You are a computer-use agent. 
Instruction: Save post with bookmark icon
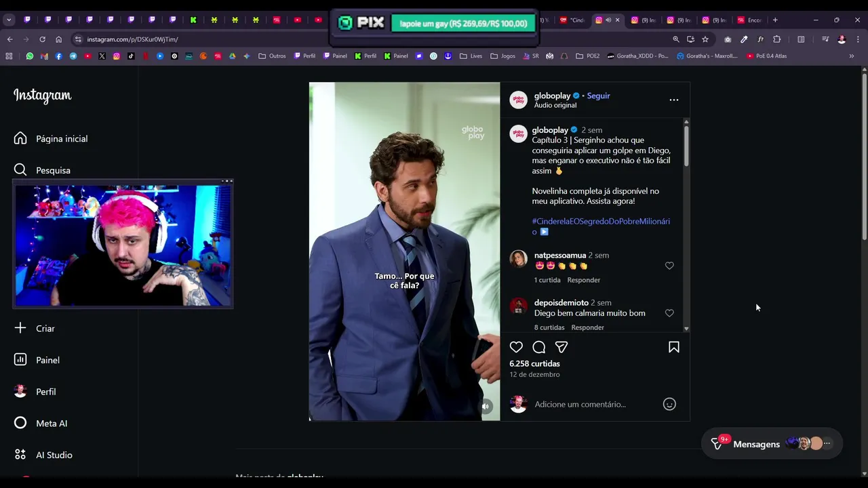674,347
